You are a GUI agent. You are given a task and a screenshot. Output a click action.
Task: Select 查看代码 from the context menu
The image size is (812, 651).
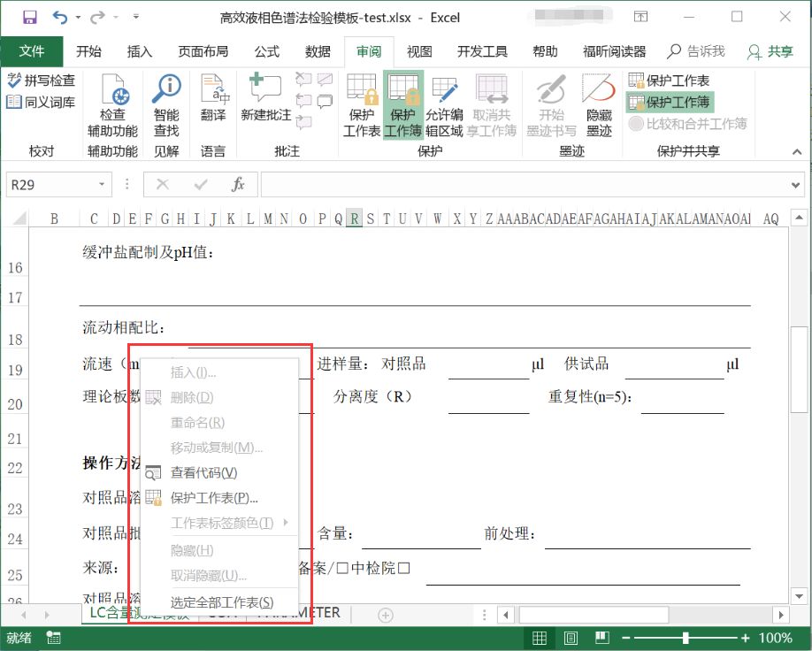tap(203, 473)
